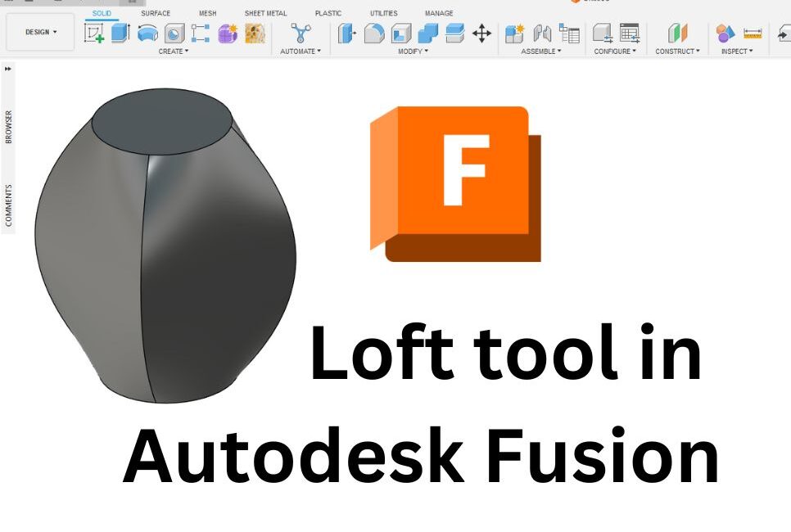Open the CONFIGURE dropdown menu

(615, 52)
